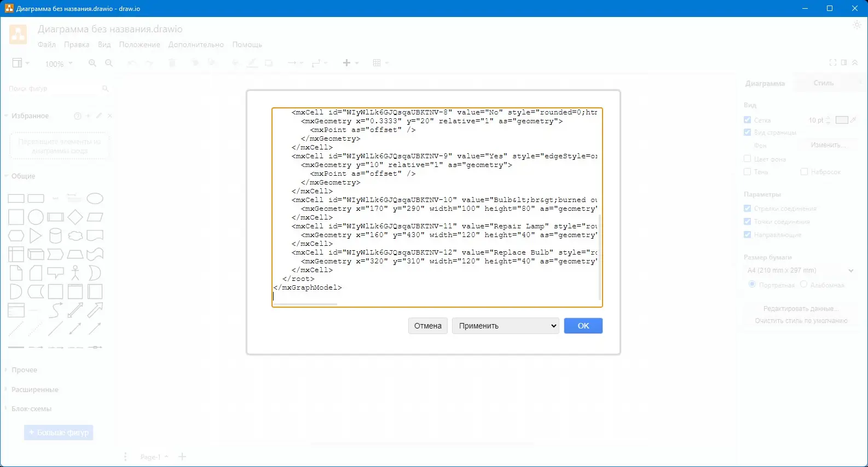Image resolution: width=868 pixels, height=467 pixels.
Task: Collapse the Избранное section
Action: click(30, 116)
